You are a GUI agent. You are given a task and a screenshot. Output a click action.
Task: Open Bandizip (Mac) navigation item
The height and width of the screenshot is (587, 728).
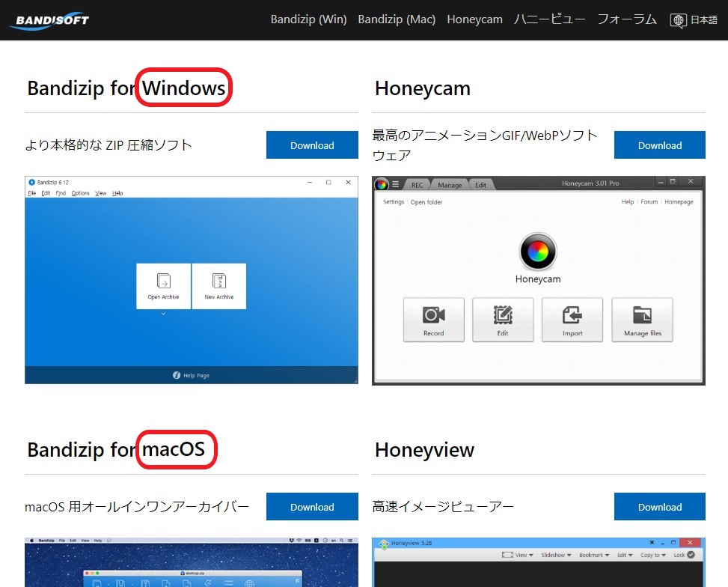click(x=397, y=19)
